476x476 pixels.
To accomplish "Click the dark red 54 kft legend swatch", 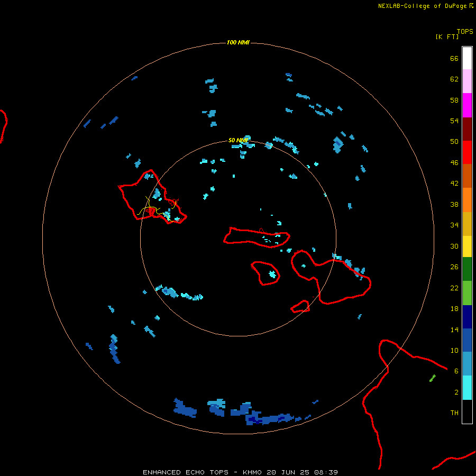I will [x=467, y=130].
